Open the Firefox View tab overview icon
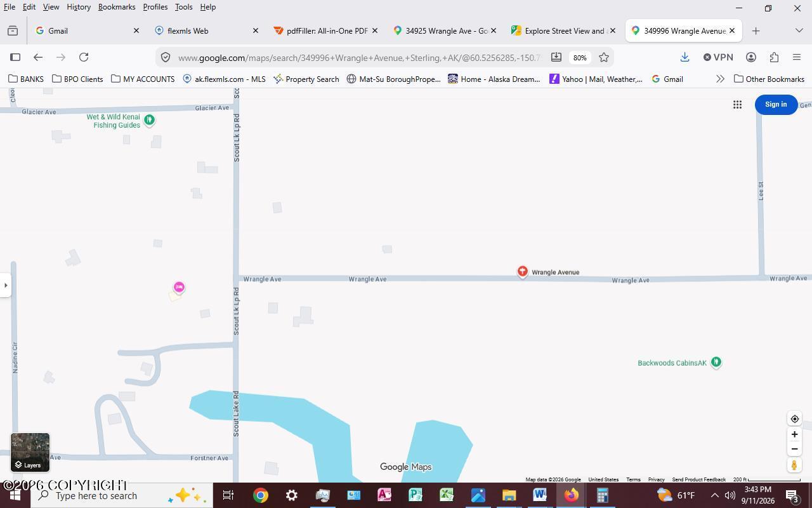The width and height of the screenshot is (812, 508). pyautogui.click(x=13, y=30)
